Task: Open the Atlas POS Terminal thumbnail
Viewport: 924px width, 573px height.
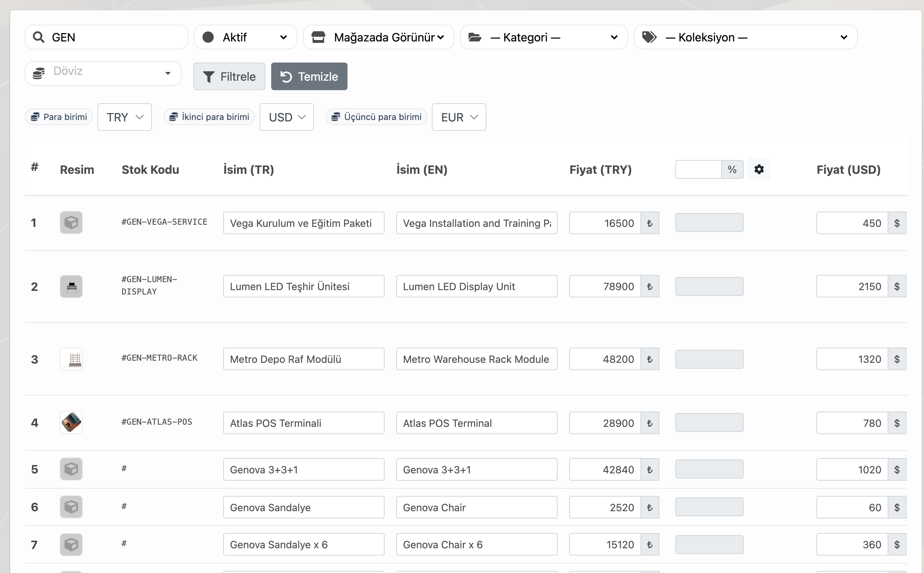Action: [71, 422]
